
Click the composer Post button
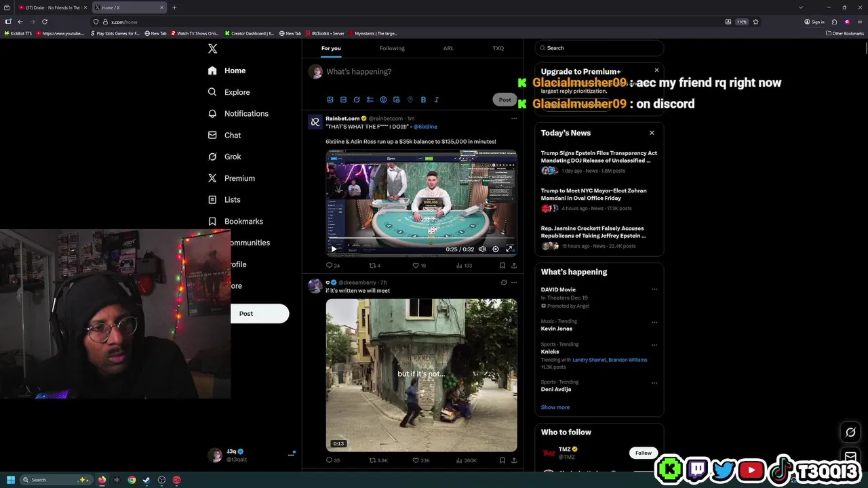point(505,100)
